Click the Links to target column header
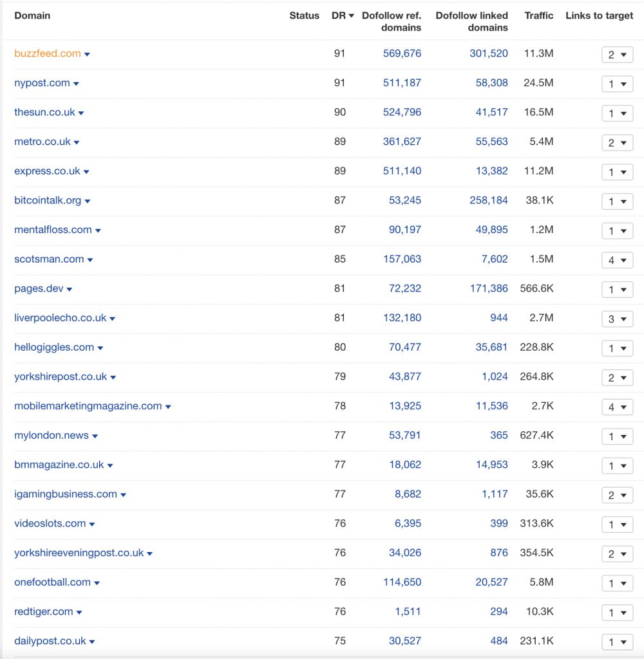 point(599,15)
